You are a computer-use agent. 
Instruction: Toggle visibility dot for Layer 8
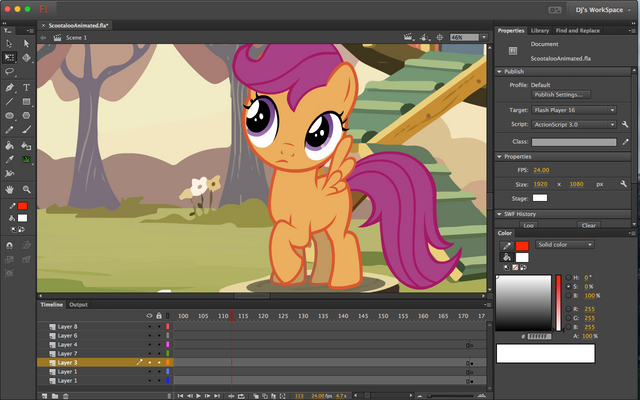click(x=149, y=327)
